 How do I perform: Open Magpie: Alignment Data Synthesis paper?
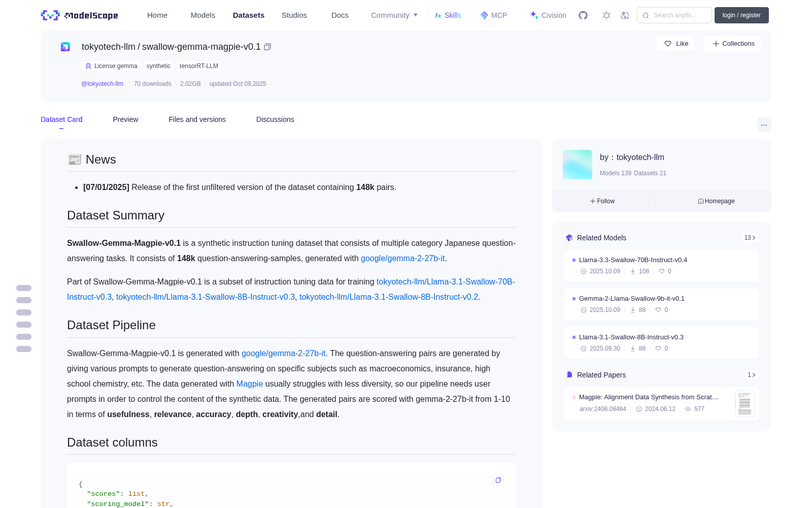point(649,397)
